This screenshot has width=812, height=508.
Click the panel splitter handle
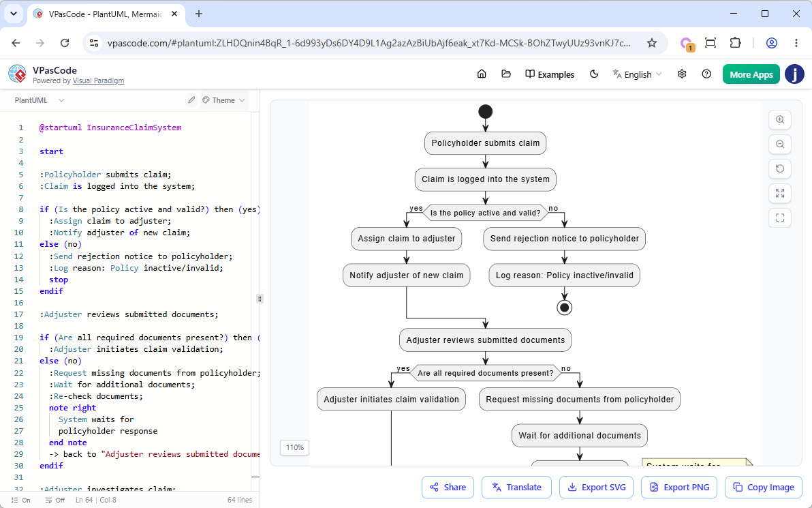point(260,299)
